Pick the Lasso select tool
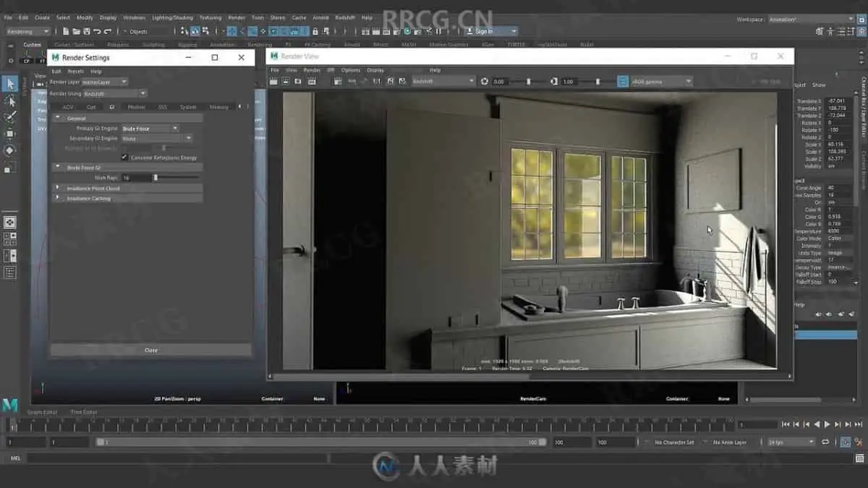868x488 pixels. [x=9, y=100]
